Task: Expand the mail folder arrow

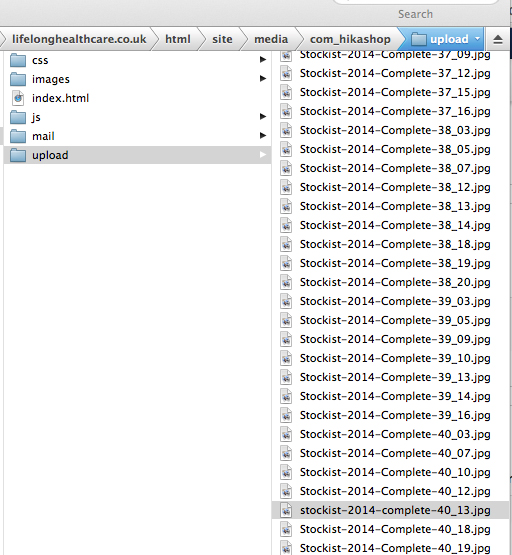Action: click(x=263, y=135)
